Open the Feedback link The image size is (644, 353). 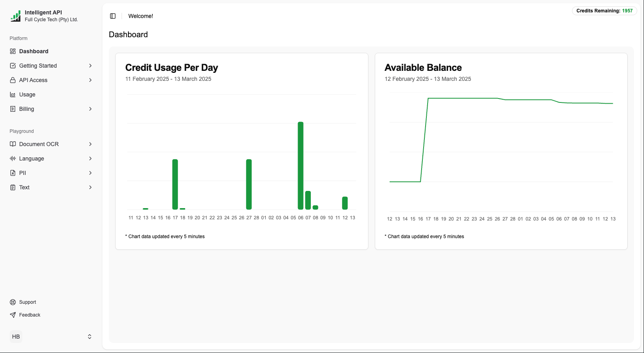tap(30, 315)
